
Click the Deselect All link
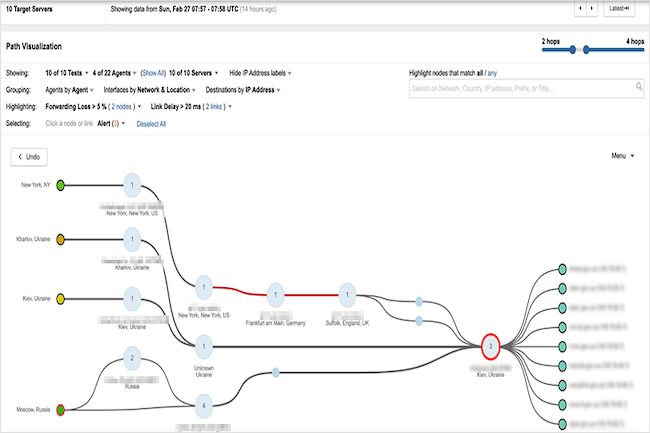pyautogui.click(x=151, y=124)
